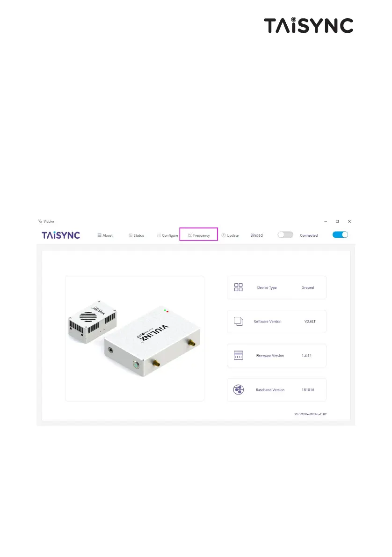Switch to the Status tab

[136, 235]
